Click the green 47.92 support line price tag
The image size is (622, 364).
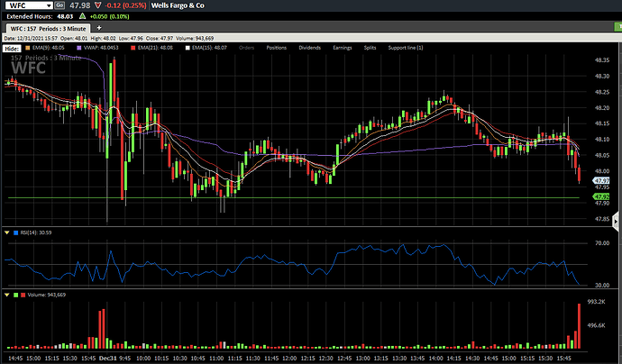(x=601, y=196)
